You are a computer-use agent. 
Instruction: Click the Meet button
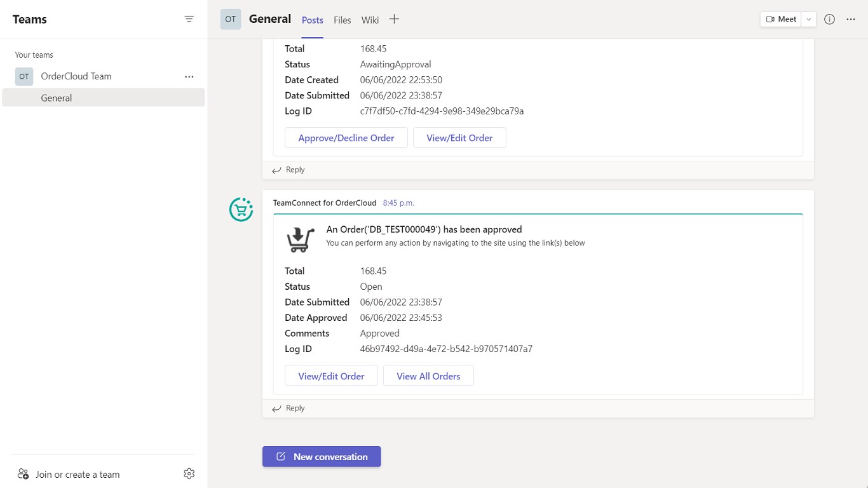click(781, 19)
